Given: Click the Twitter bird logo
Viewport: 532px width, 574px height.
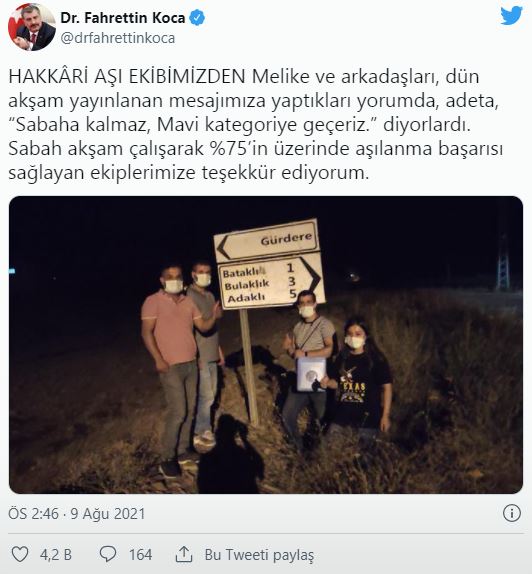Looking at the screenshot, I should pyautogui.click(x=511, y=16).
